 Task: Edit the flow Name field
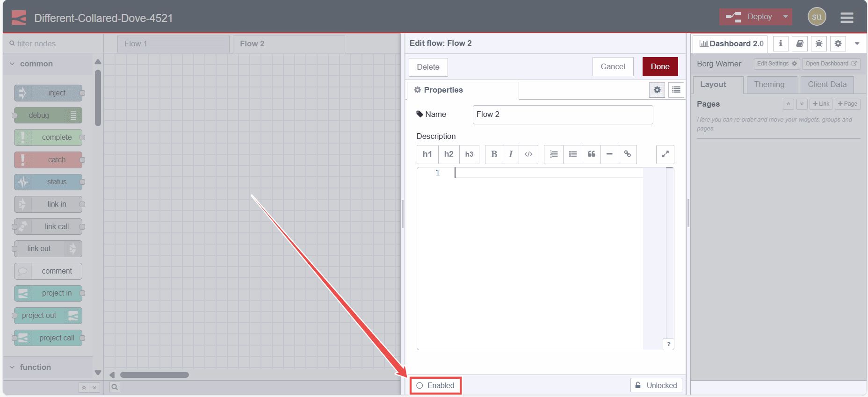[x=563, y=115]
